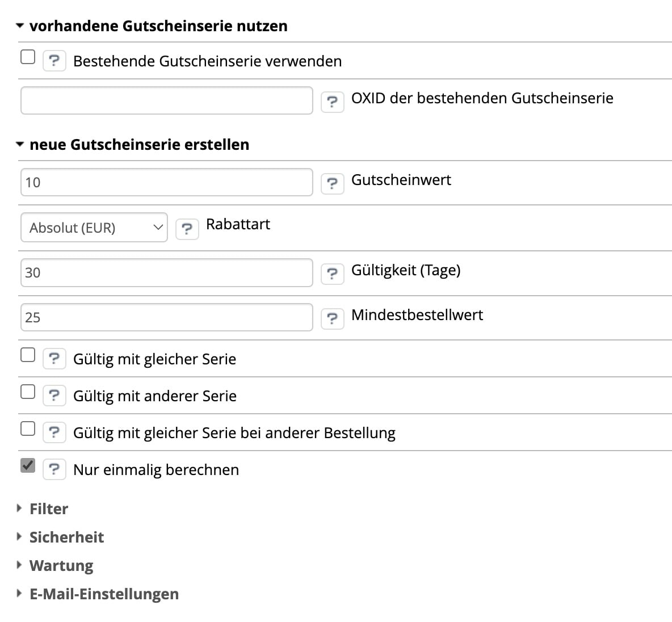Screen dimensions: 672x622
Task: Open help for Gültigkeit (Tage)
Action: [x=332, y=274]
